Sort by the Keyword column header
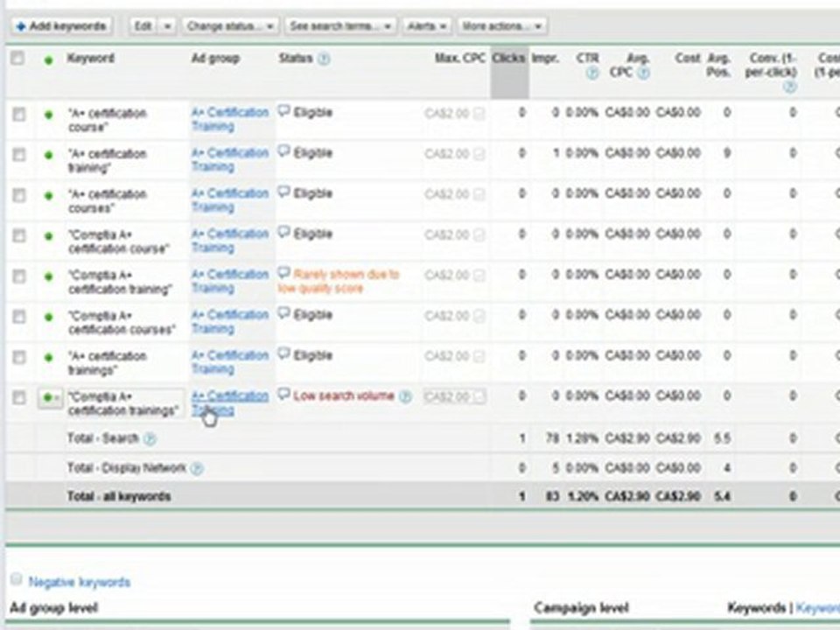840x630 pixels. 90,58
